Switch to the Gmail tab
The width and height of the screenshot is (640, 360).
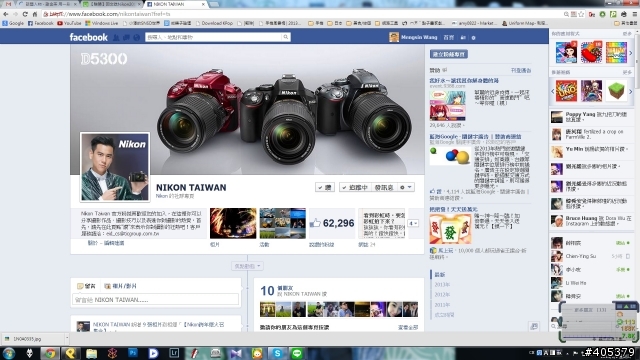coord(8,4)
